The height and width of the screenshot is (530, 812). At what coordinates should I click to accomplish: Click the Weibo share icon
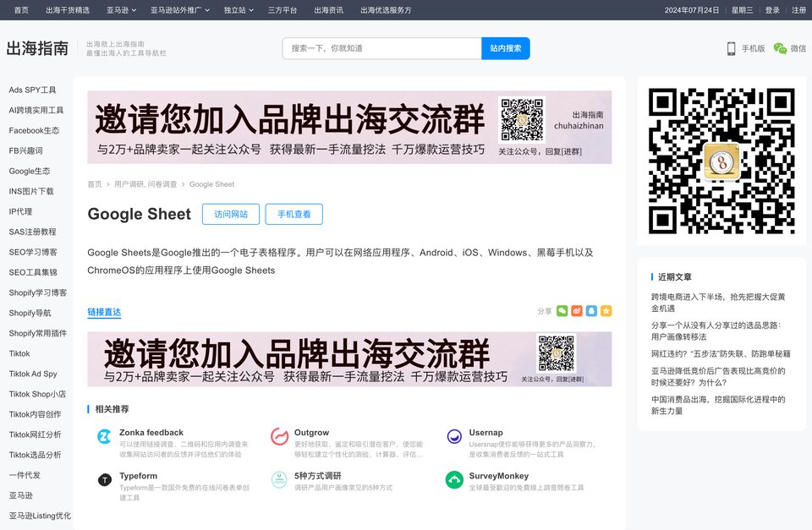(x=576, y=310)
